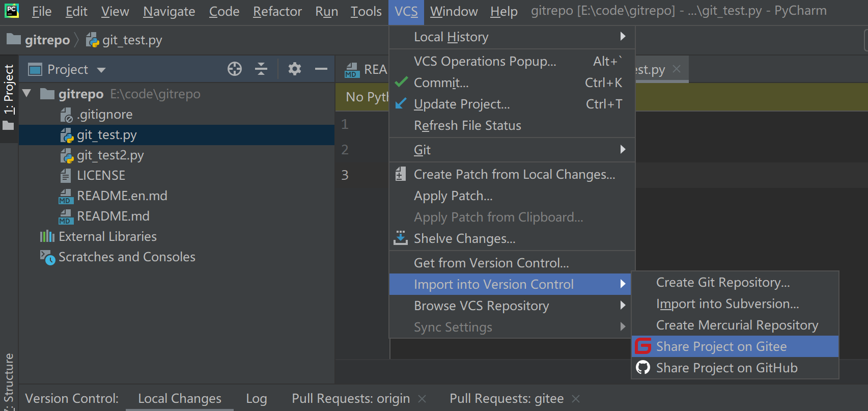Toggle the Structure side tool window

click(x=9, y=382)
